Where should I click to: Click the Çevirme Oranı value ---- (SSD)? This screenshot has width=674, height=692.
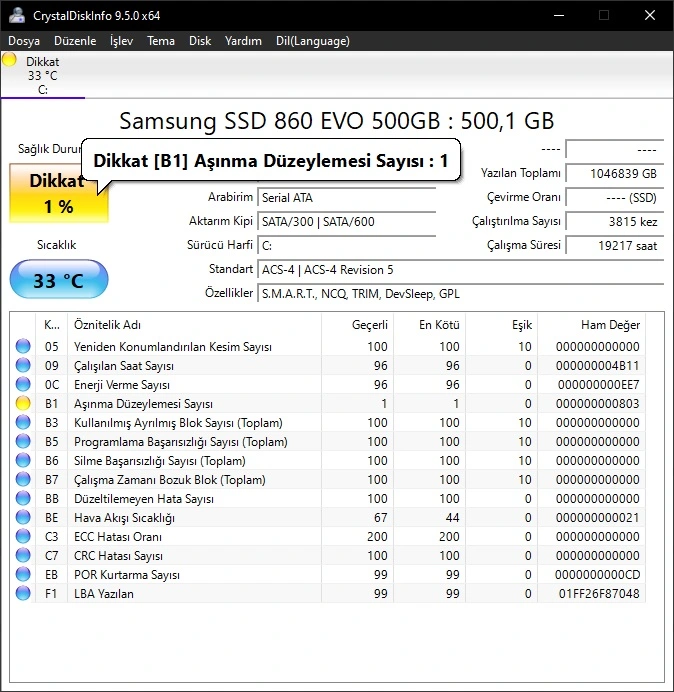tap(615, 197)
